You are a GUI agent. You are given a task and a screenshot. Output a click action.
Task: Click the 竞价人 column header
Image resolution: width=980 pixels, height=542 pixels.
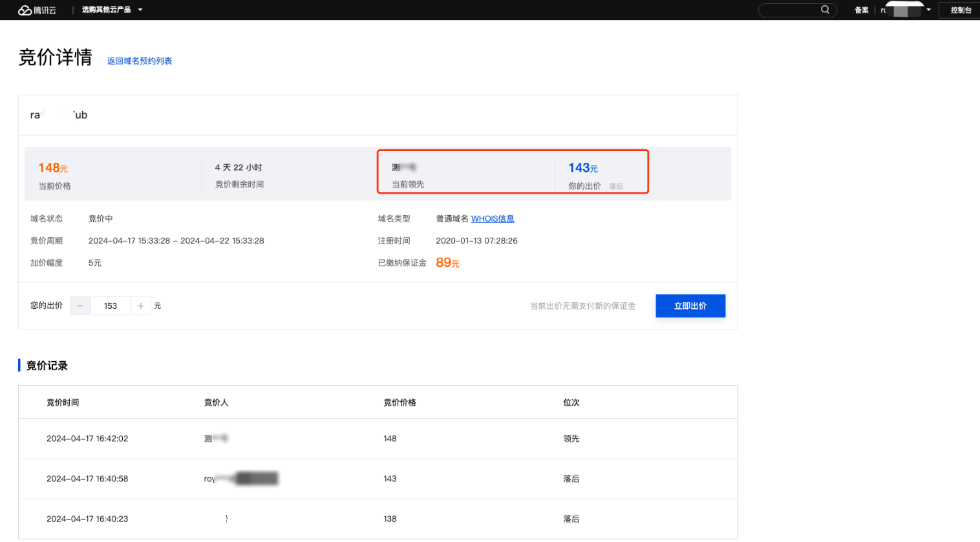pos(216,402)
